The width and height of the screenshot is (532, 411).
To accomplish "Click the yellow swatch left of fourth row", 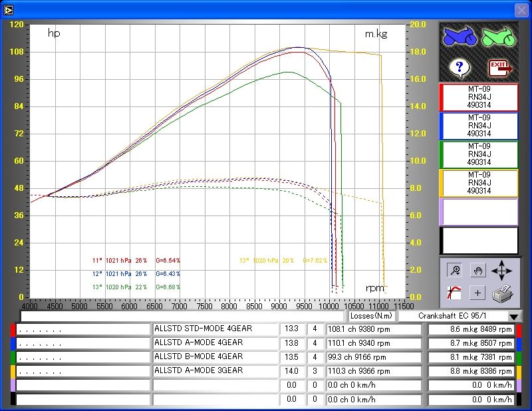I will pos(13,371).
